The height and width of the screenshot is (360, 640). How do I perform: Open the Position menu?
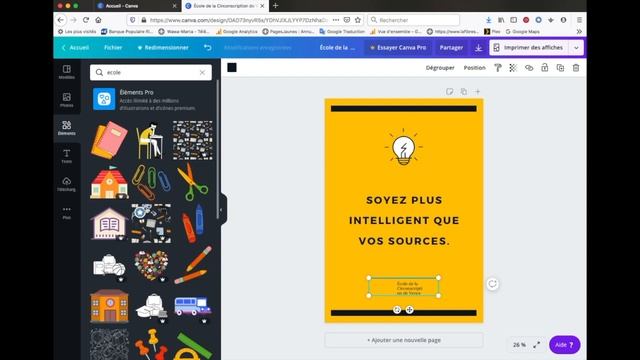(x=474, y=68)
